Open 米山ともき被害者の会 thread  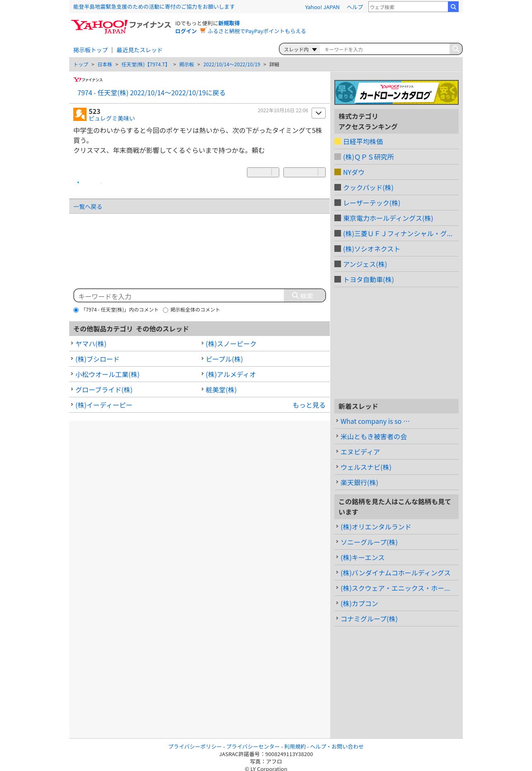click(373, 437)
